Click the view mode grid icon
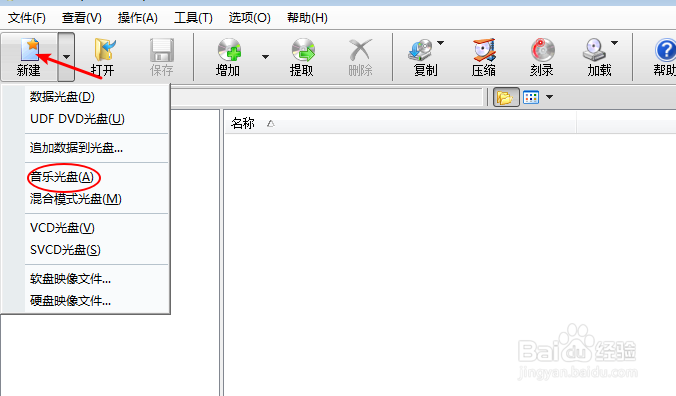The width and height of the screenshot is (676, 396). 531,97
